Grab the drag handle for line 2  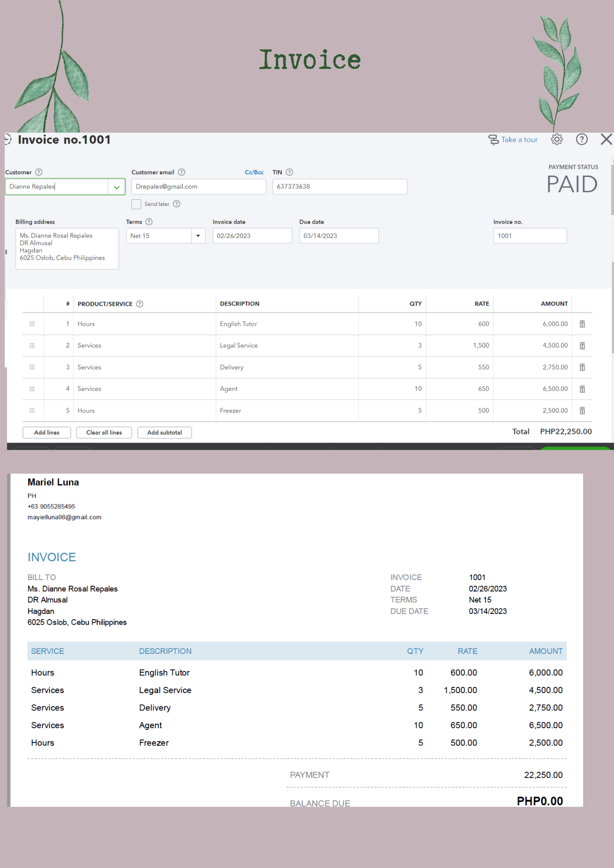coord(32,346)
